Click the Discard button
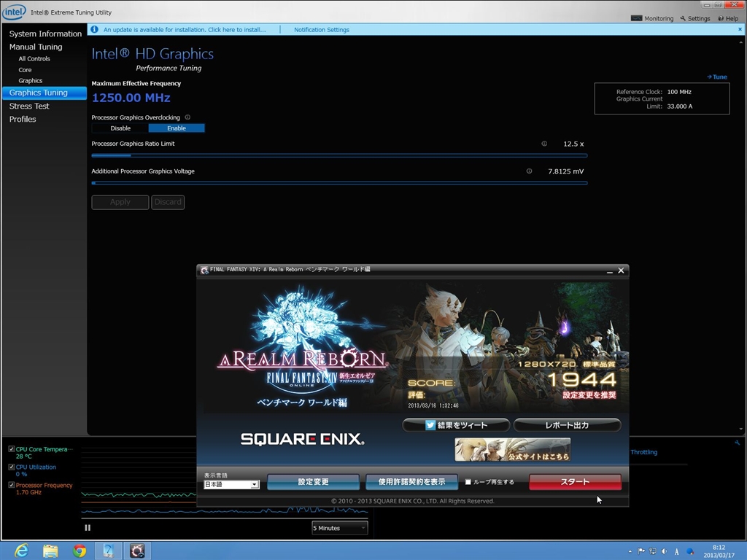 pyautogui.click(x=168, y=202)
